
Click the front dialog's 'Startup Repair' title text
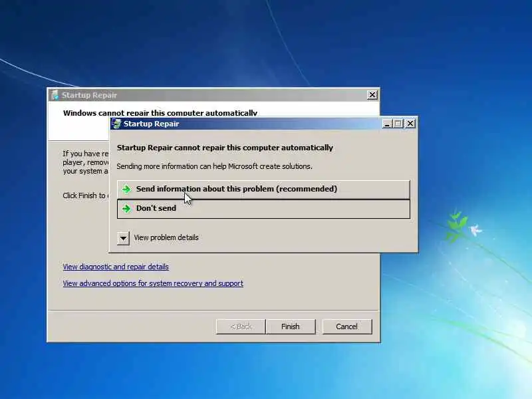tap(152, 124)
